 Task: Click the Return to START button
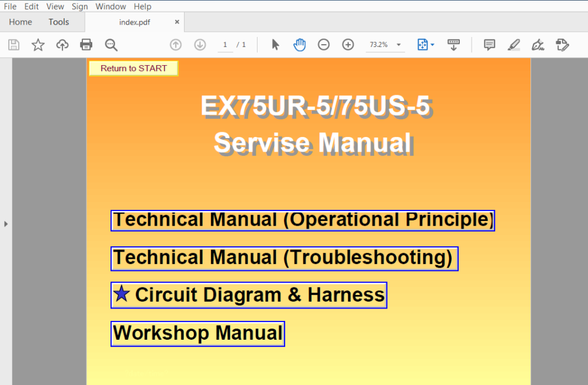pyautogui.click(x=133, y=68)
